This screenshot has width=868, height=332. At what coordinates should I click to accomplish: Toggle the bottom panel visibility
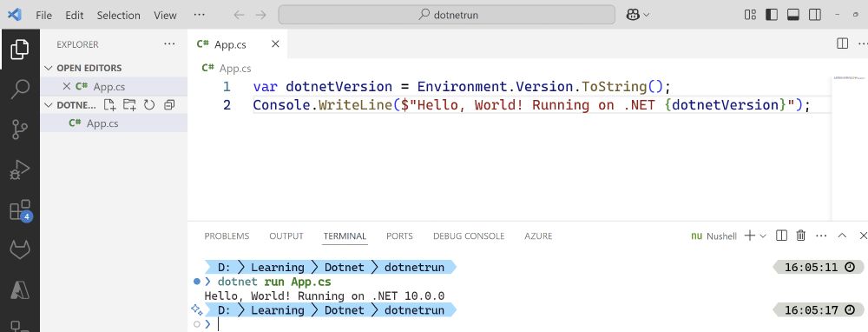pos(792,15)
